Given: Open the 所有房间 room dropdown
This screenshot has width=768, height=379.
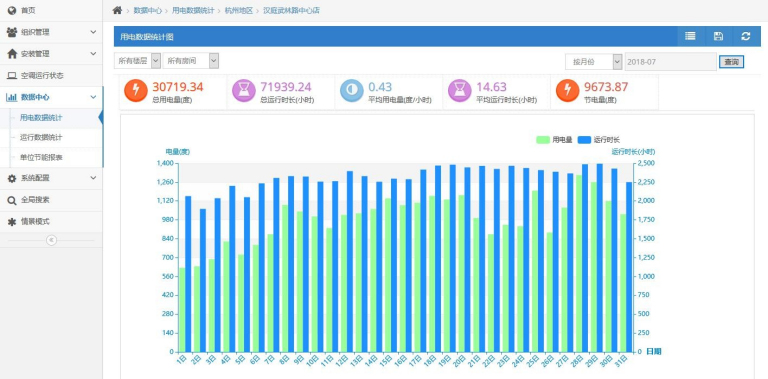Looking at the screenshot, I should [x=191, y=61].
